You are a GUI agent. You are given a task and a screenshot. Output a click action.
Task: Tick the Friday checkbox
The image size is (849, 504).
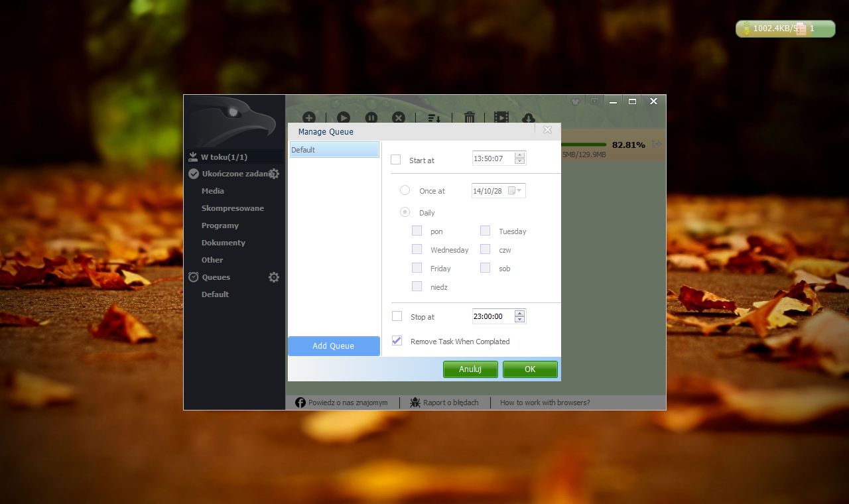pyautogui.click(x=417, y=268)
